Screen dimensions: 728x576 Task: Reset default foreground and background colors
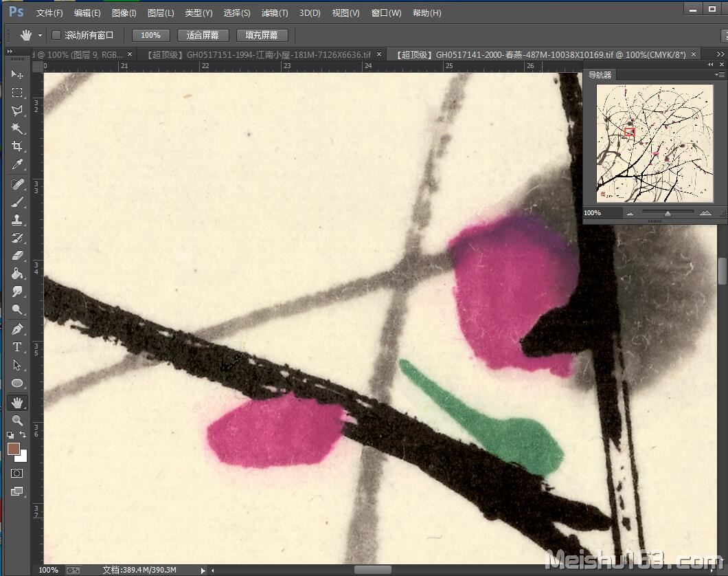pyautogui.click(x=10, y=435)
